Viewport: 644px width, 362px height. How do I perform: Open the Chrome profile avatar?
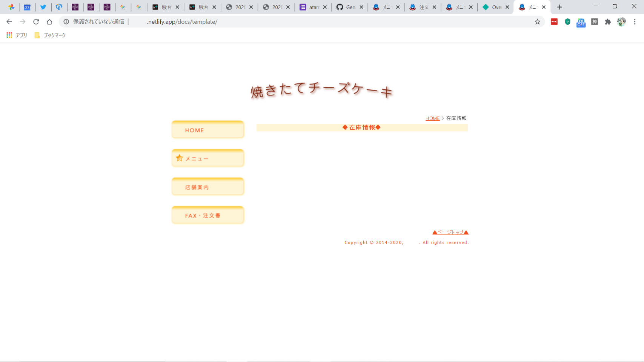click(621, 22)
